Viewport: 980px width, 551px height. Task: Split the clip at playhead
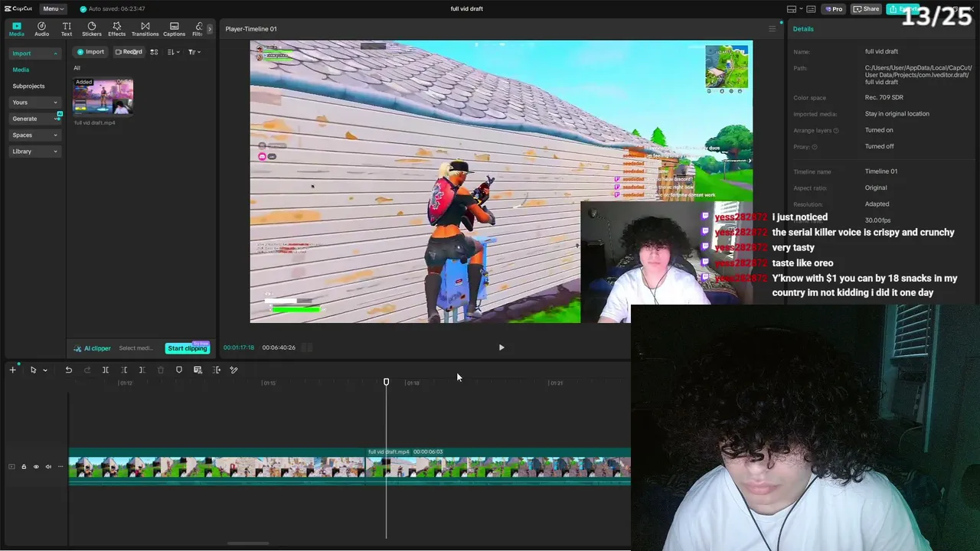click(x=106, y=370)
